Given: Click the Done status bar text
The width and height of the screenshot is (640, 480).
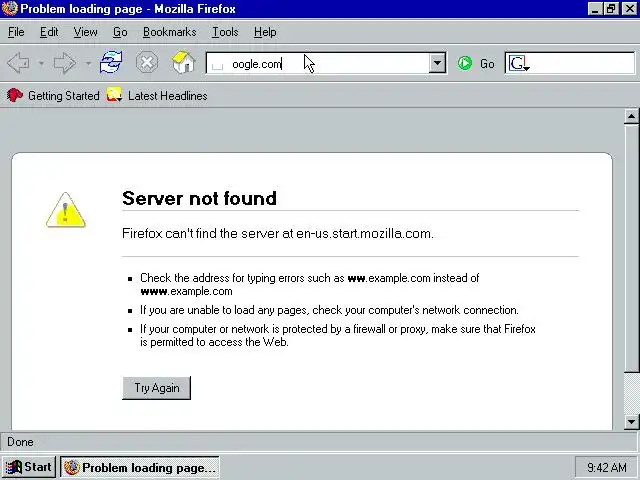Looking at the screenshot, I should (x=20, y=442).
